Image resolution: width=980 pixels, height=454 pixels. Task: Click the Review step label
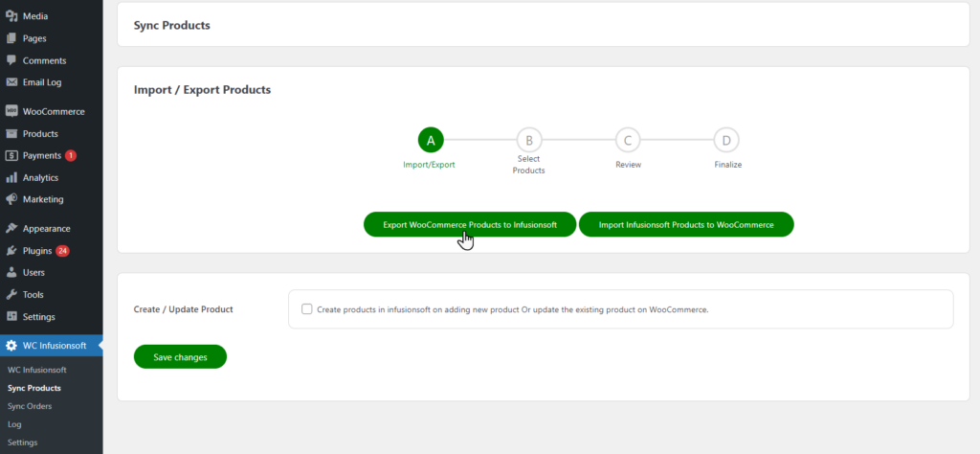click(628, 165)
